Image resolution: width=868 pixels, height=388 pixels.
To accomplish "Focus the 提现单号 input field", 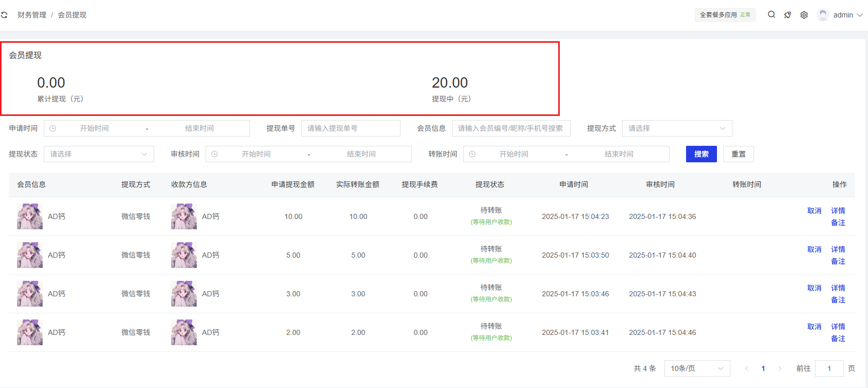I will click(350, 128).
